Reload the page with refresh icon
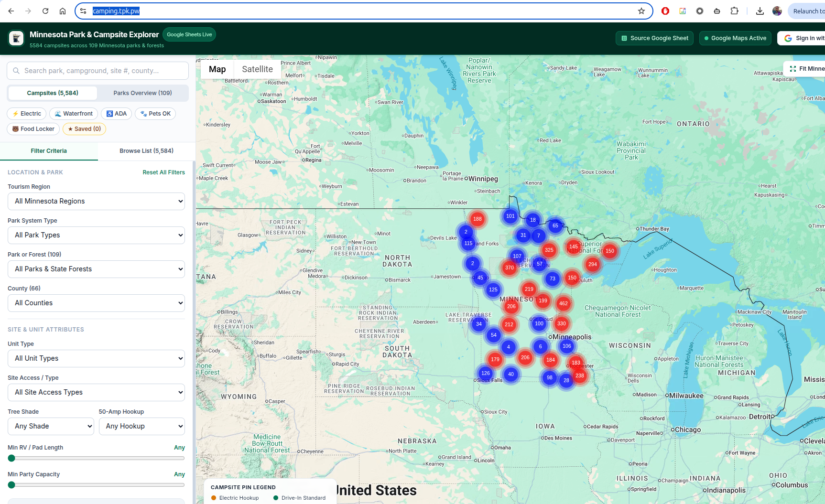This screenshot has width=825, height=504. point(45,11)
